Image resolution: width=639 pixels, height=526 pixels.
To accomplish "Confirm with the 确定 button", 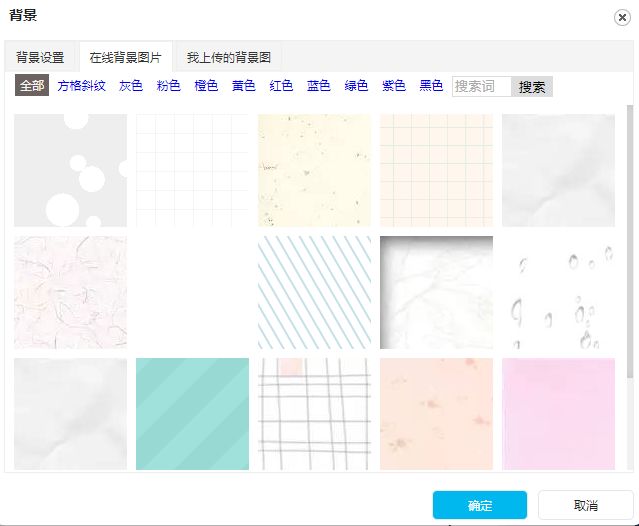I will click(480, 505).
